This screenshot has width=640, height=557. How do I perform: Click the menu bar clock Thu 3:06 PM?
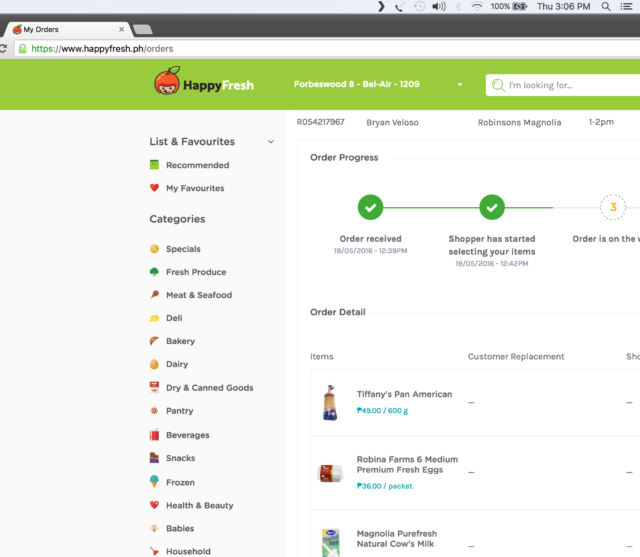[x=563, y=7]
